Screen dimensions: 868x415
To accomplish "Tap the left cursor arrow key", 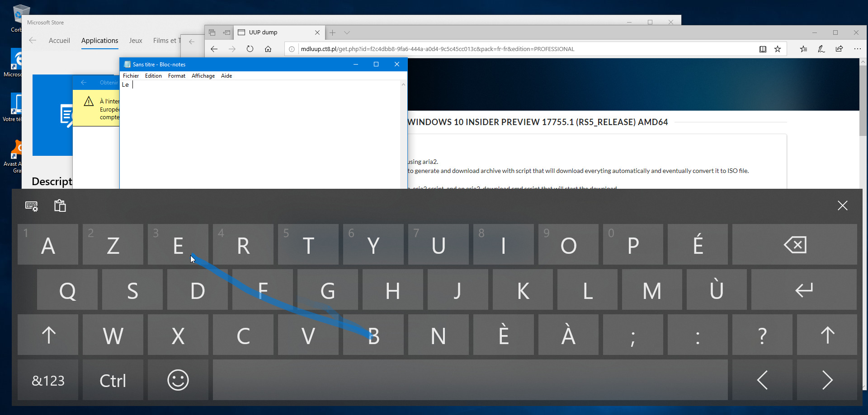I will tap(762, 380).
